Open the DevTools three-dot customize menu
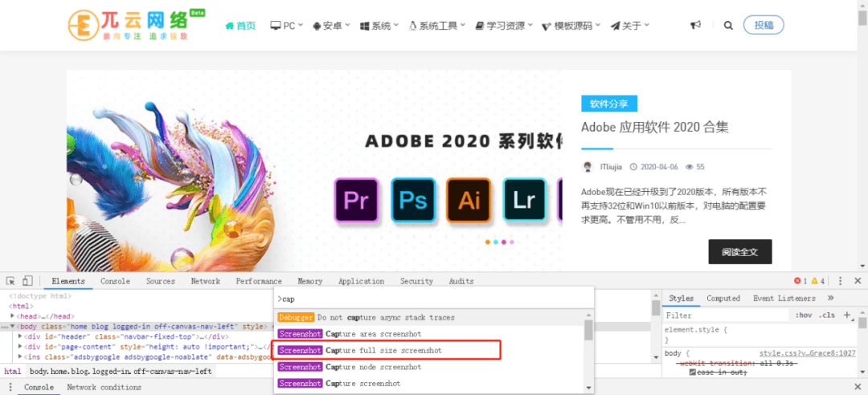 (841, 281)
